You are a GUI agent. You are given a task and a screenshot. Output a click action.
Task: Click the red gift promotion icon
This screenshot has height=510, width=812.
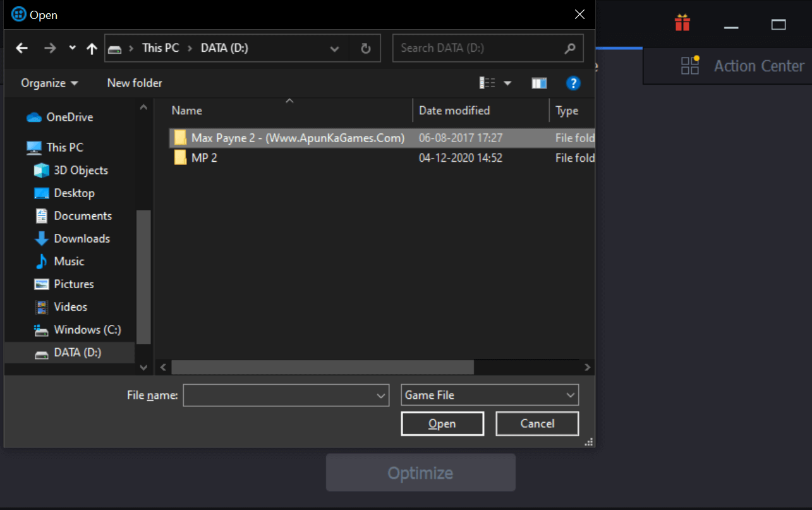[x=682, y=21]
